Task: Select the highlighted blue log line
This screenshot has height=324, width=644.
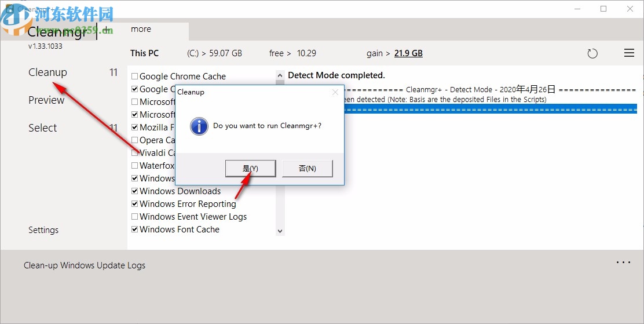Action: coord(491,109)
